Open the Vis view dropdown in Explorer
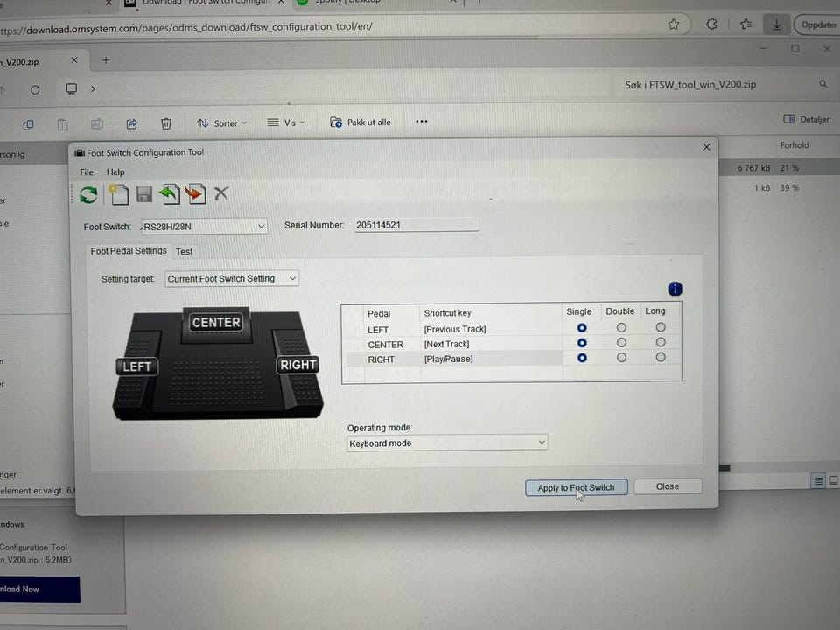 286,122
